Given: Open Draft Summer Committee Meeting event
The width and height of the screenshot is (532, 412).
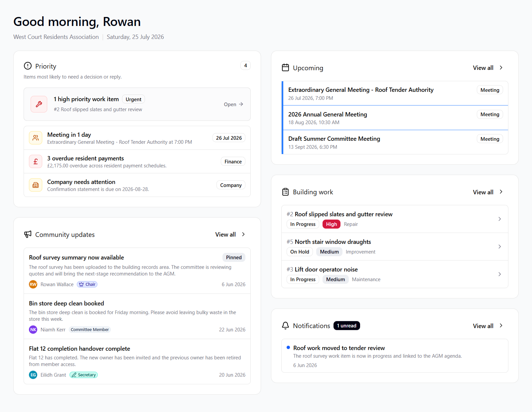Looking at the screenshot, I should pos(395,142).
